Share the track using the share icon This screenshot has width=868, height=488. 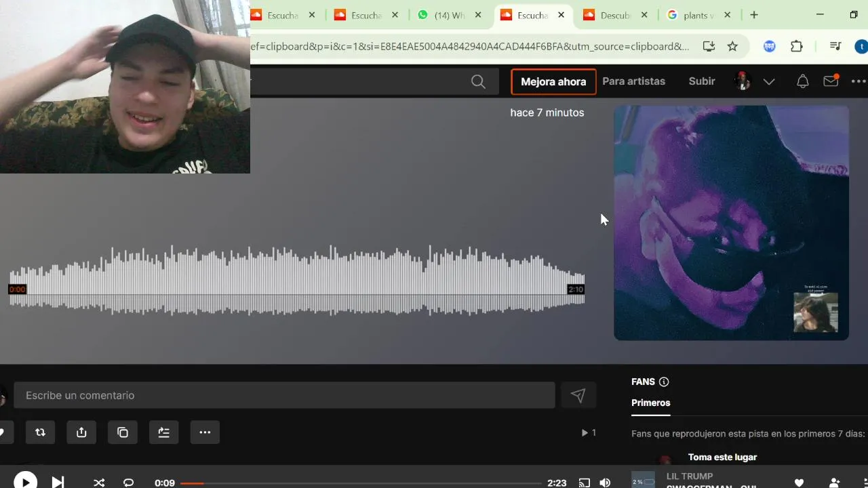(x=81, y=432)
